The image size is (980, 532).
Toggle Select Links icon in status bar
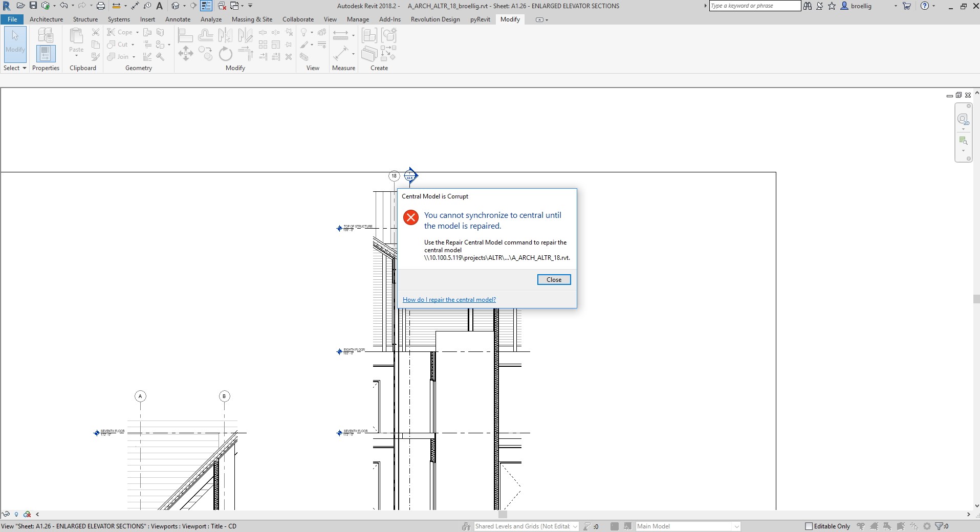point(861,526)
